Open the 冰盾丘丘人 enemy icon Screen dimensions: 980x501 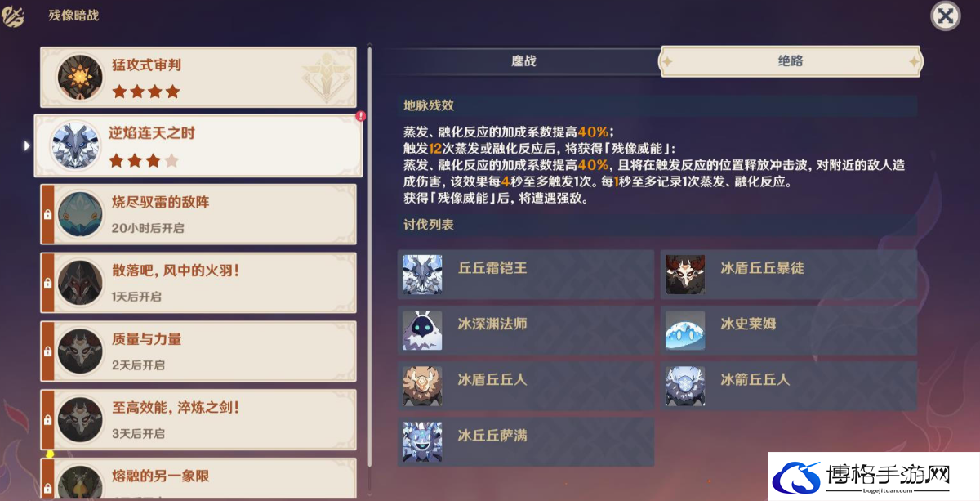(422, 386)
